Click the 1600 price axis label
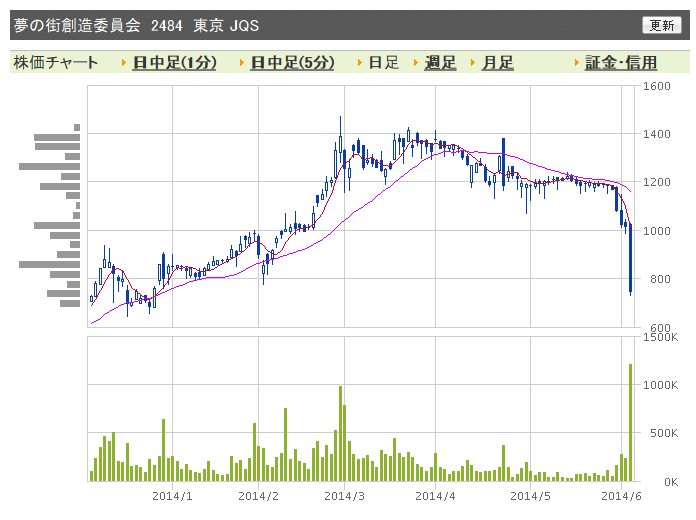Viewport: 696px width, 520px height. tap(656, 86)
